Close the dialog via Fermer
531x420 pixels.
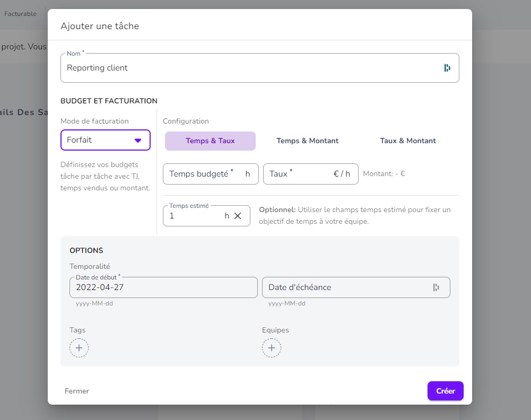77,391
